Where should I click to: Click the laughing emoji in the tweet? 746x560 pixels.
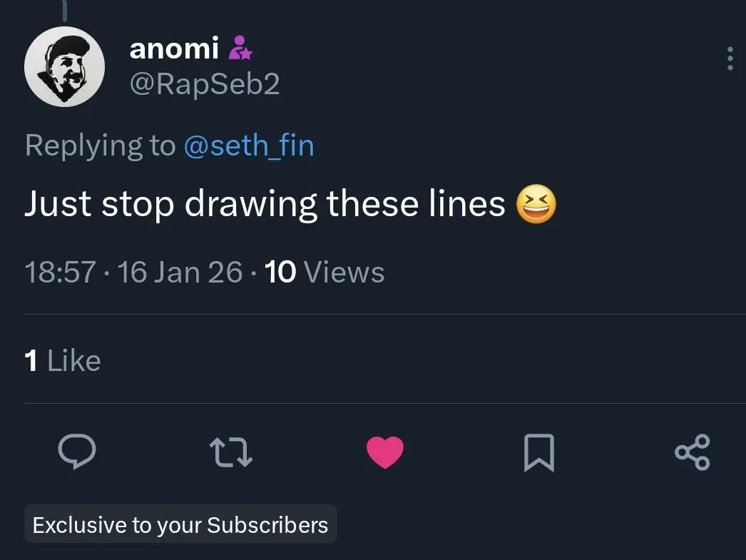click(535, 205)
